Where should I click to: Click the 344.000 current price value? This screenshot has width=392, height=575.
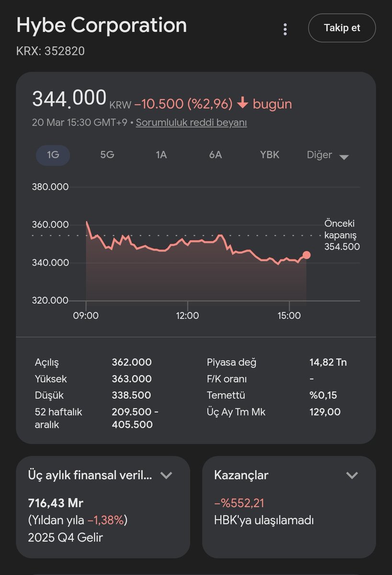point(69,98)
